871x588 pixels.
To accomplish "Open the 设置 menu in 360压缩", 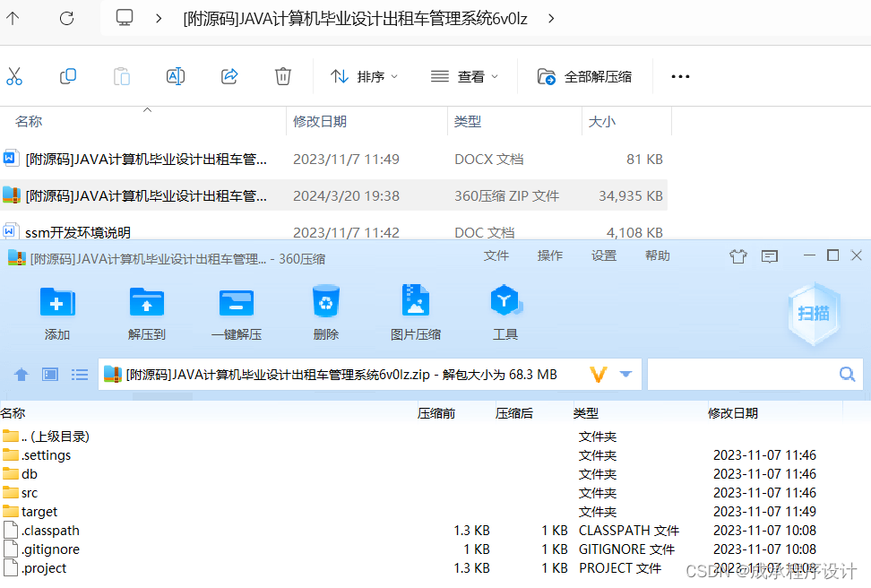I will click(x=603, y=255).
